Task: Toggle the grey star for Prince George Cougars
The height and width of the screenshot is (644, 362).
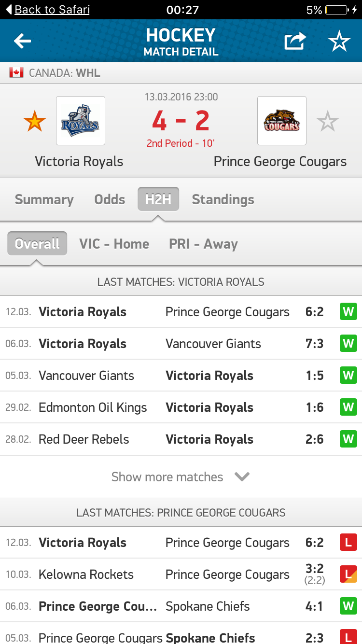Action: point(328,121)
